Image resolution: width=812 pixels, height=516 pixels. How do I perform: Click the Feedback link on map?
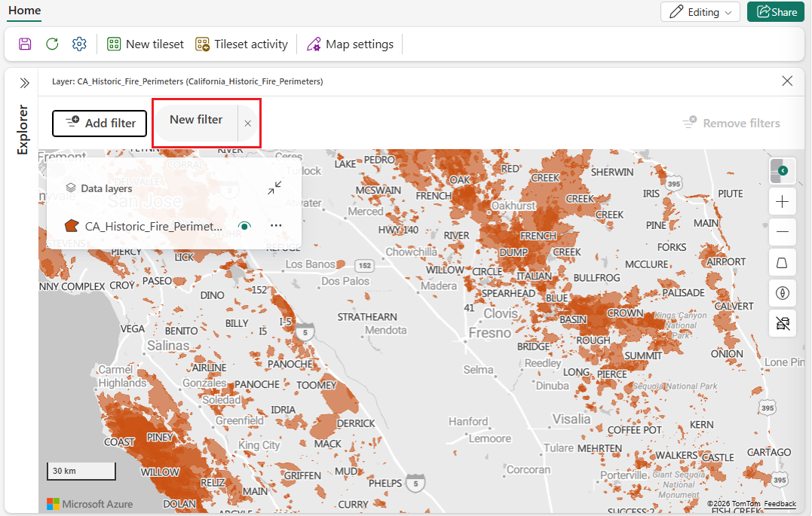(780, 504)
